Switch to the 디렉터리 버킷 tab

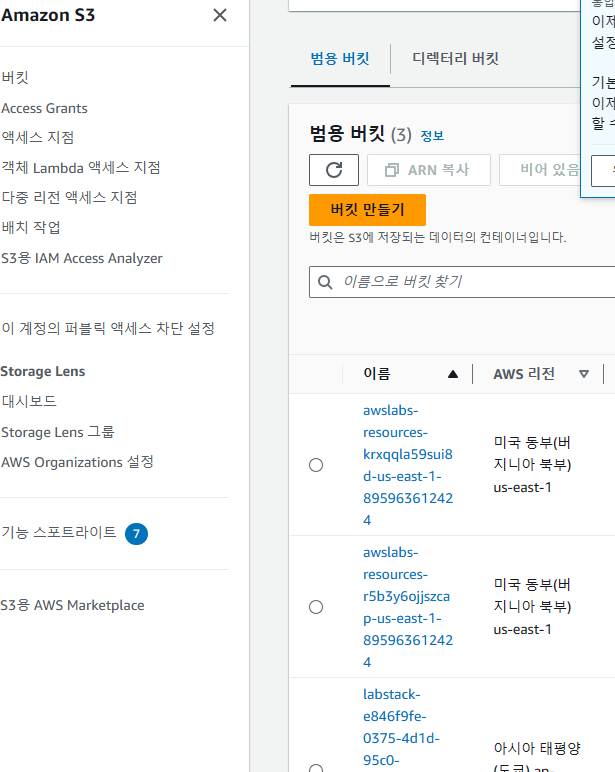(x=455, y=59)
